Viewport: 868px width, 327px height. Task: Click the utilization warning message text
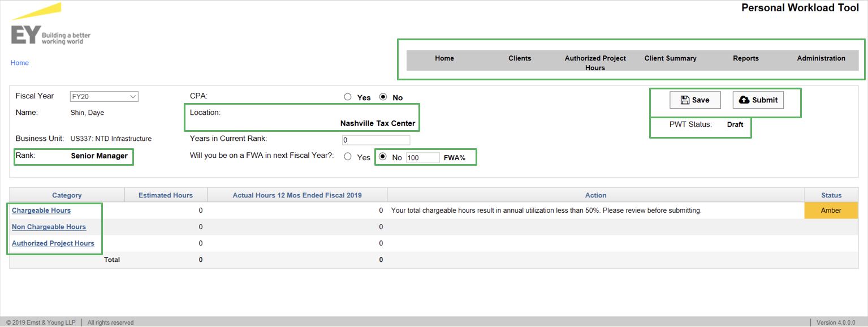point(546,210)
